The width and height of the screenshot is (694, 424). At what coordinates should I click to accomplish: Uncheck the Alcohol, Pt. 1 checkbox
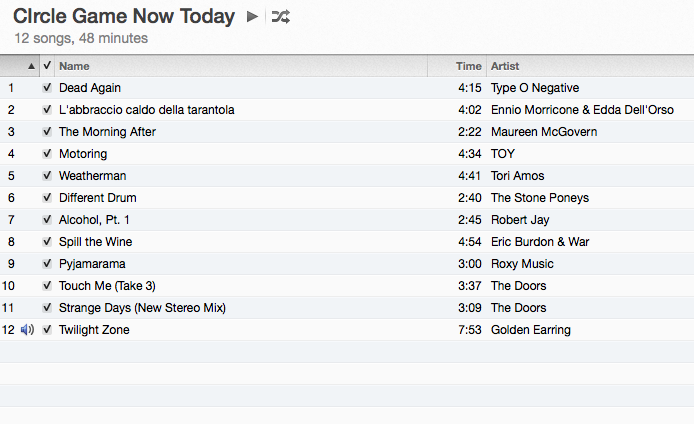[x=47, y=220]
